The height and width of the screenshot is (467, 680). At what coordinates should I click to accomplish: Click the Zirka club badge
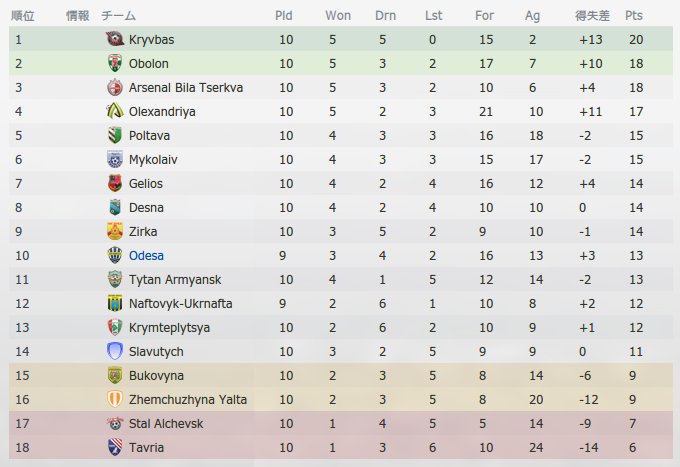click(114, 231)
